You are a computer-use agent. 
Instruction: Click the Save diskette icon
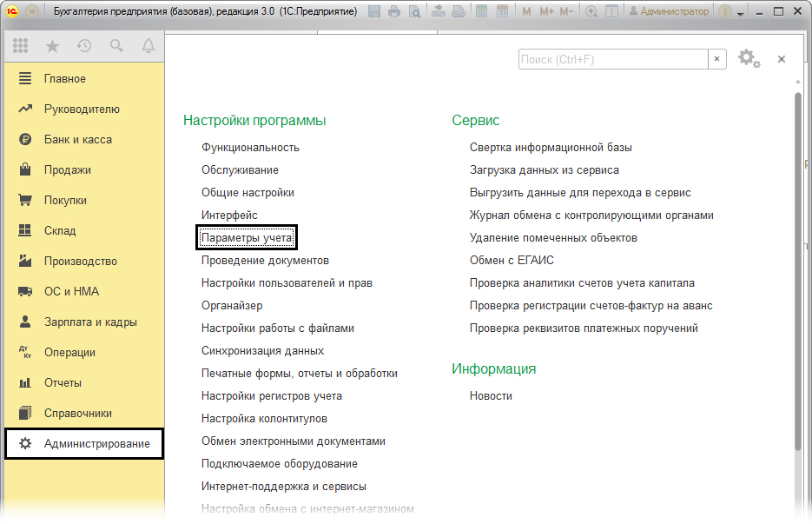point(374,11)
